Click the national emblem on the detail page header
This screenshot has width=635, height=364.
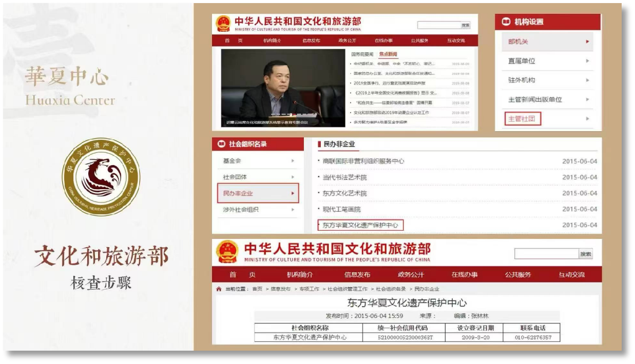click(x=227, y=252)
